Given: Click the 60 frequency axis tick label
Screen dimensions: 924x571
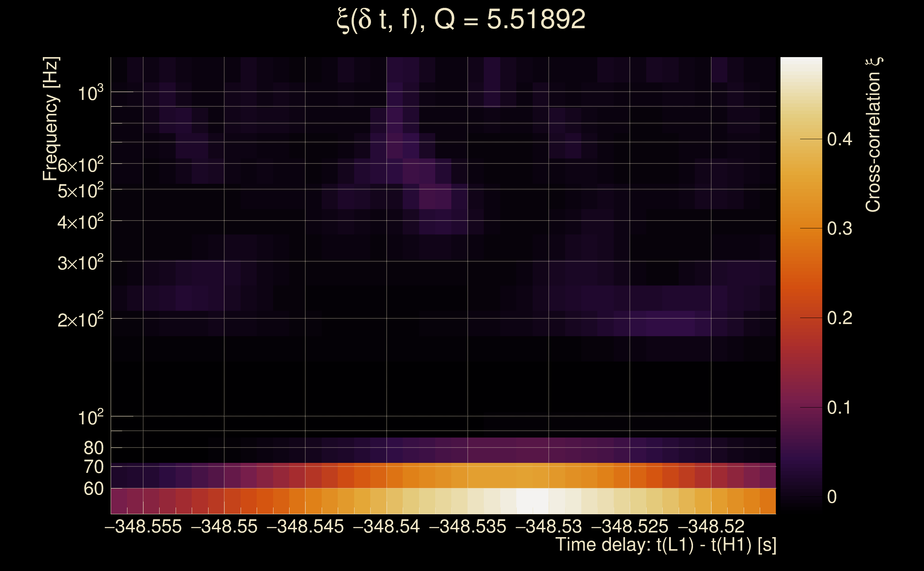Looking at the screenshot, I should tap(93, 489).
